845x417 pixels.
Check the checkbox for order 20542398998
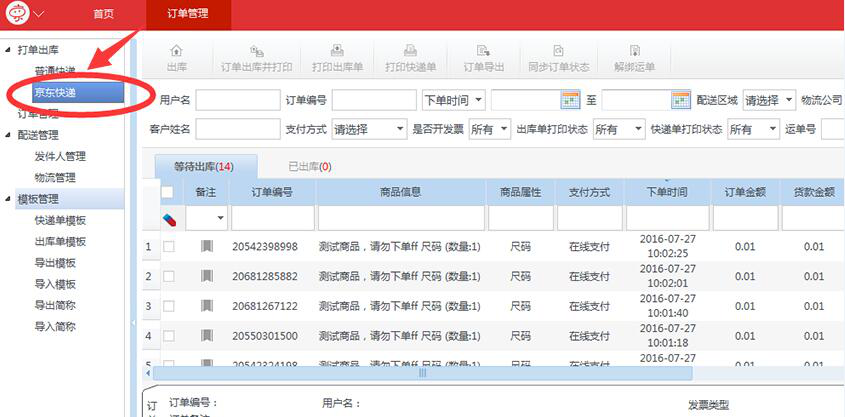pos(169,247)
